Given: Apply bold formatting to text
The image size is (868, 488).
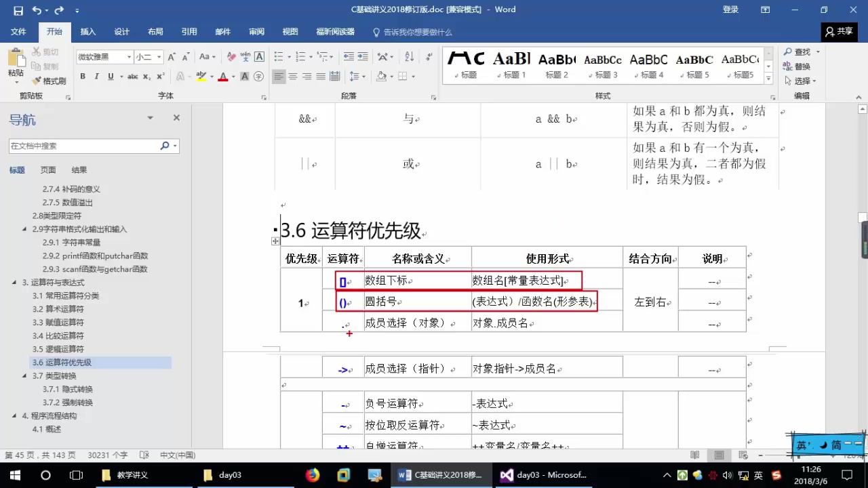Looking at the screenshot, I should point(82,76).
